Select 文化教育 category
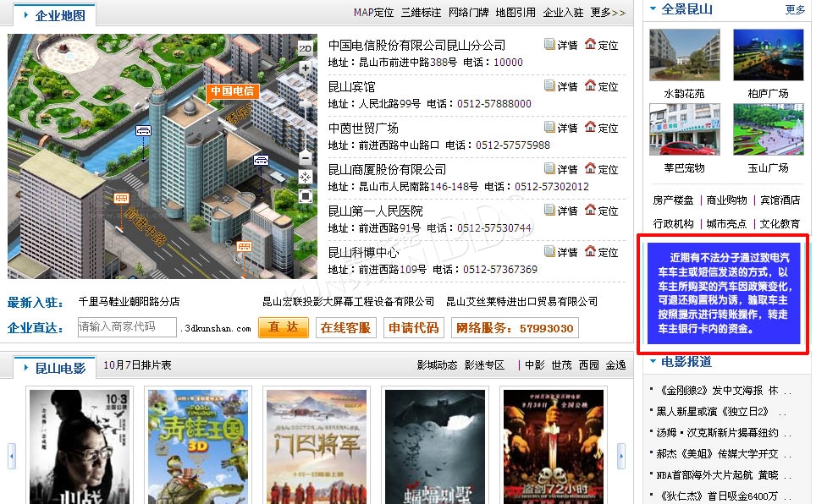 pos(780,223)
